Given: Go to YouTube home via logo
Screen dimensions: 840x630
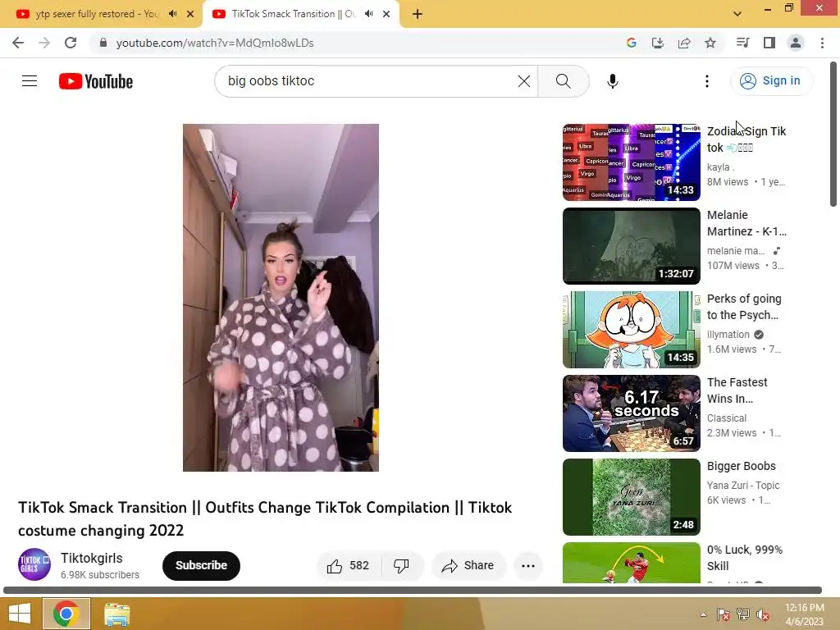Looking at the screenshot, I should point(96,81).
